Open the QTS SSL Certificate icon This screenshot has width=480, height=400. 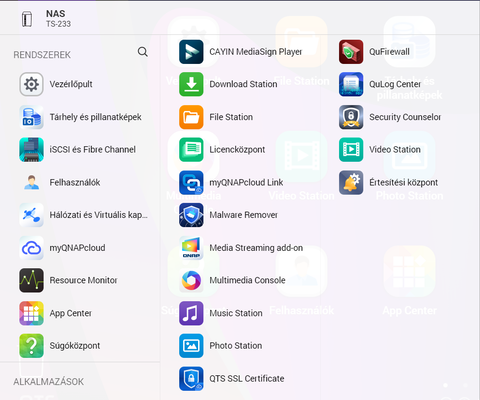pyautogui.click(x=191, y=378)
